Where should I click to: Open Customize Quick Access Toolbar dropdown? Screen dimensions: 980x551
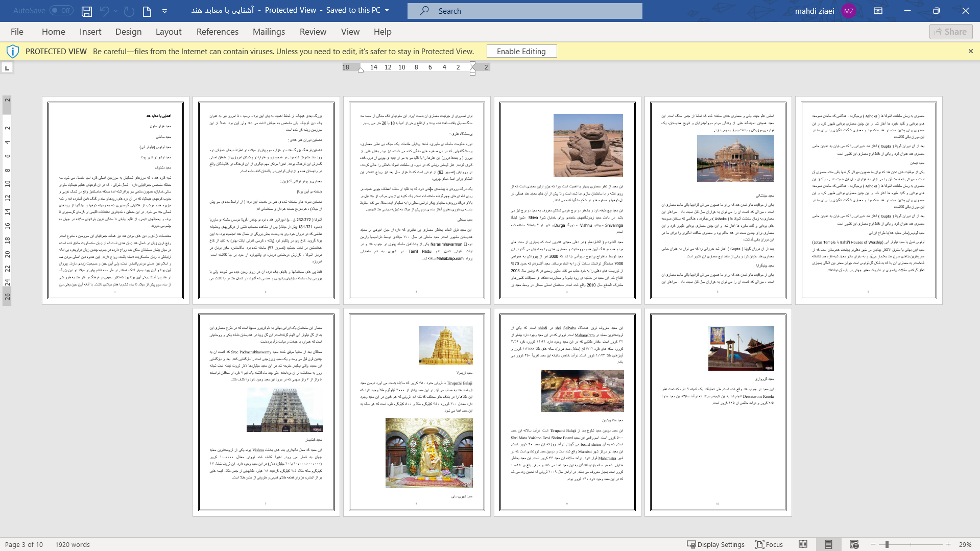[164, 11]
